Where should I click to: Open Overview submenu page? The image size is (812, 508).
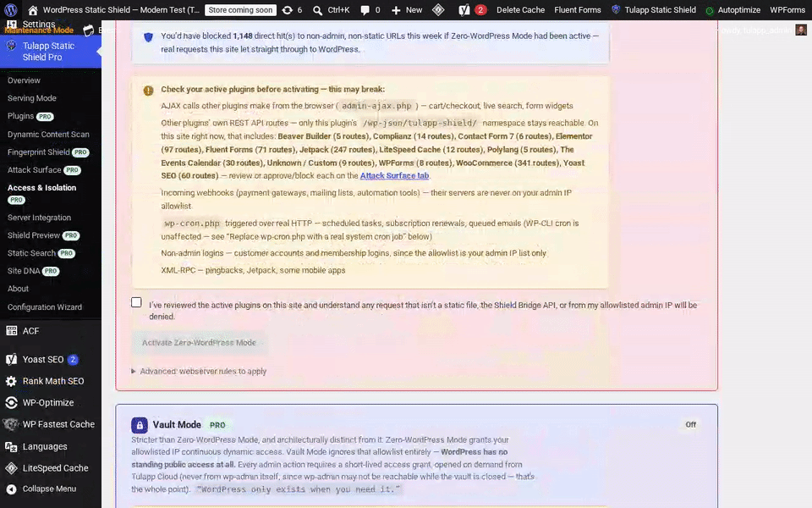(x=24, y=80)
